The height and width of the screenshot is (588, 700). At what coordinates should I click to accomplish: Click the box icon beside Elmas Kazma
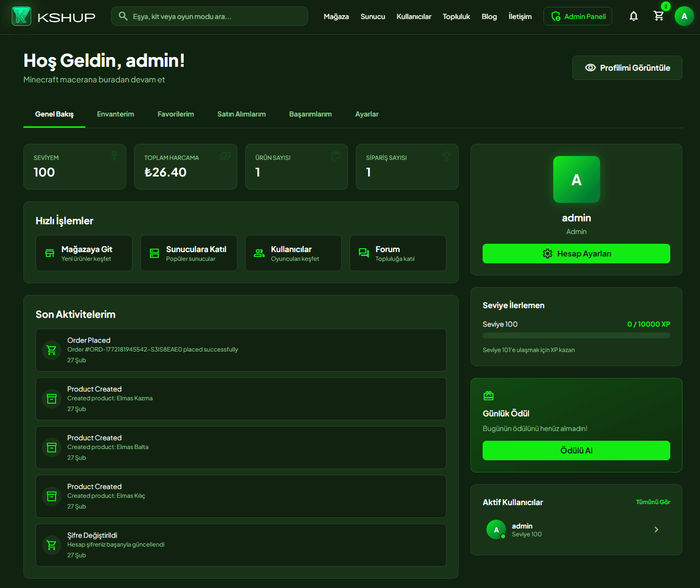pyautogui.click(x=52, y=399)
